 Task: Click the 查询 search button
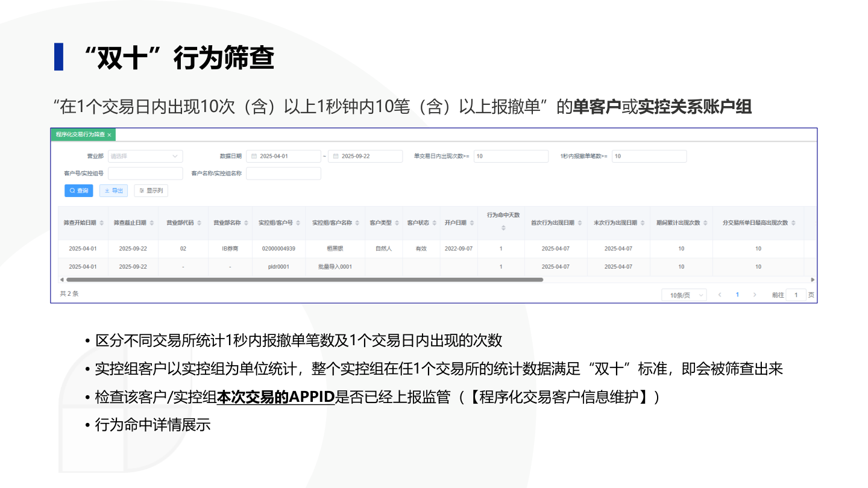click(x=79, y=190)
